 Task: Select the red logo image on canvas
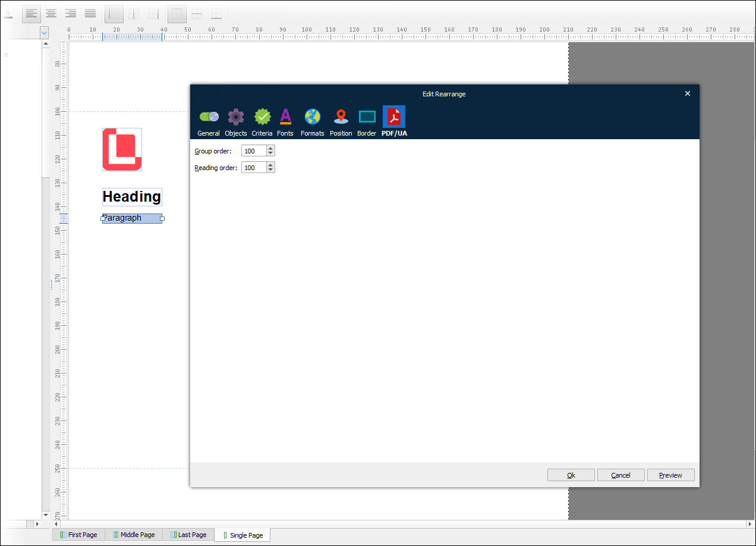click(122, 149)
